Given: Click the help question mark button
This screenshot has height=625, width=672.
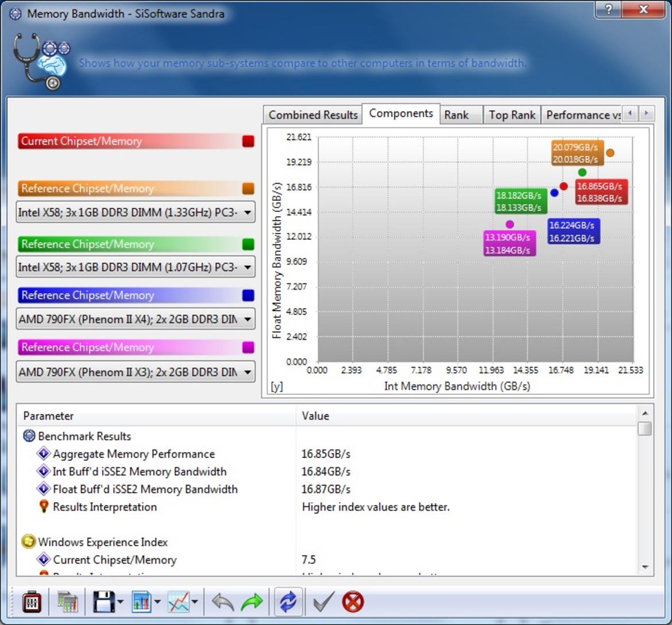Looking at the screenshot, I should [x=609, y=9].
